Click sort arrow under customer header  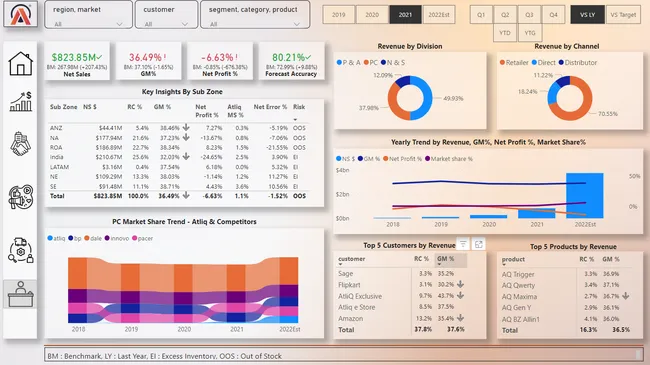click(x=340, y=264)
